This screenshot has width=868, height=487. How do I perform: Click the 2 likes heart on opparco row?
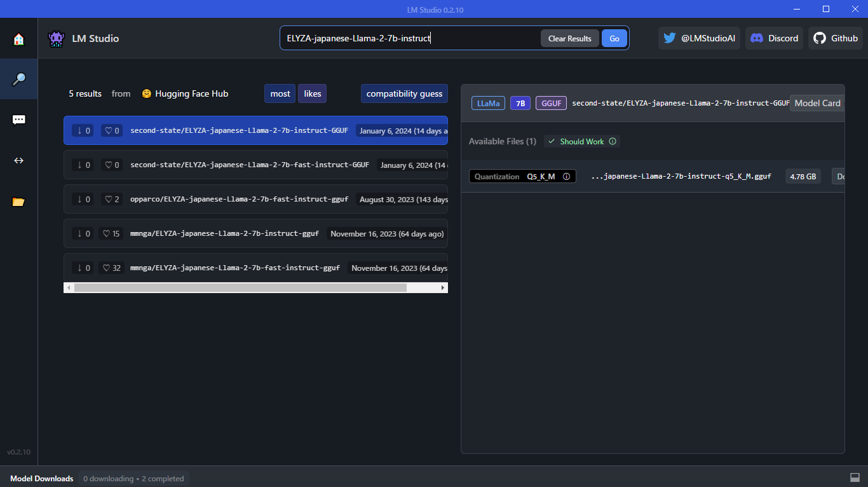pos(112,199)
